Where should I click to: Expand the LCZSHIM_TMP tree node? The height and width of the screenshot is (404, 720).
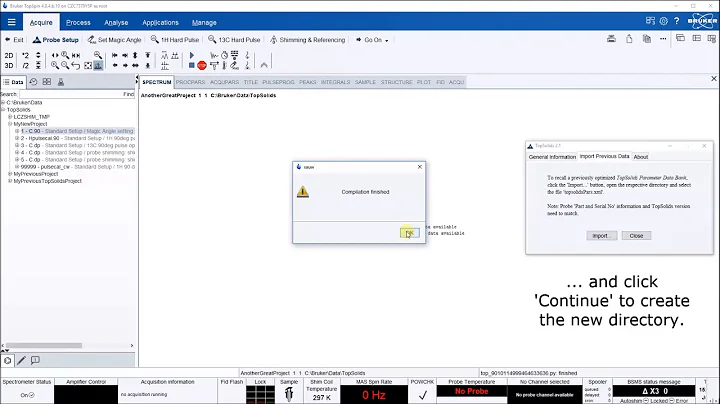10,117
